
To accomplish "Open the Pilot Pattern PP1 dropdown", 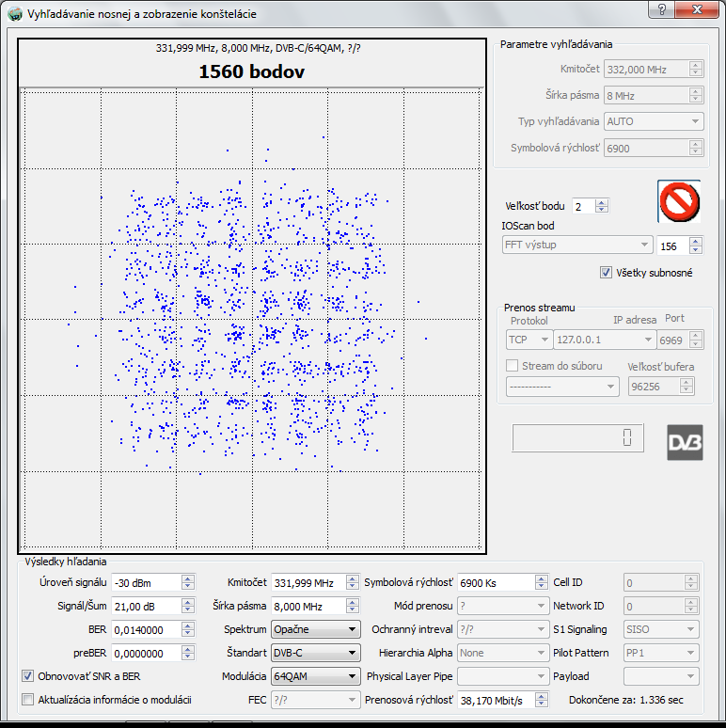I will click(x=661, y=653).
